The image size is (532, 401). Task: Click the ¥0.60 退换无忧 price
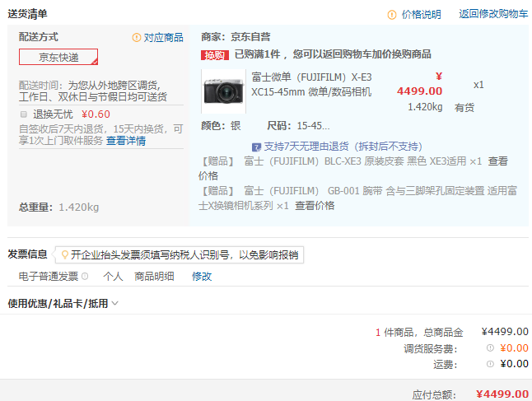pos(96,114)
